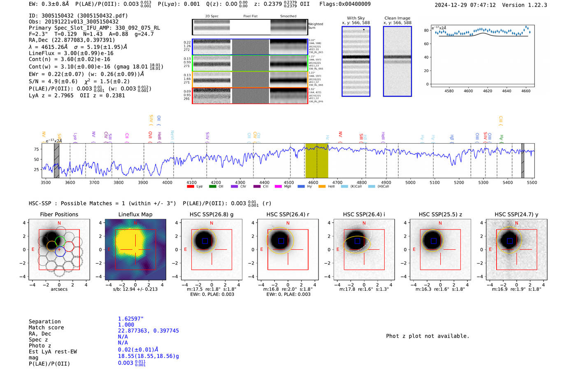Click the Flags:0x00400009 text
Image resolution: width=576 pixels, height=392 pixels.
345,4
